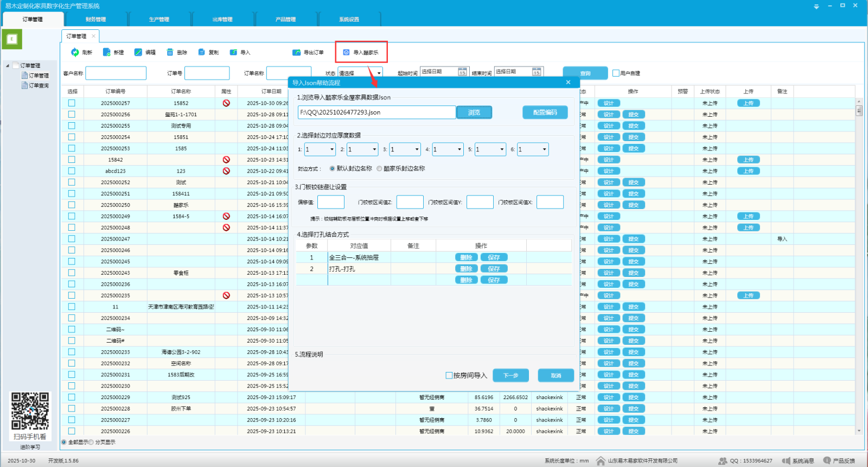Click the 导入酷家乐 import icon
This screenshot has width=868, height=467.
(346, 52)
